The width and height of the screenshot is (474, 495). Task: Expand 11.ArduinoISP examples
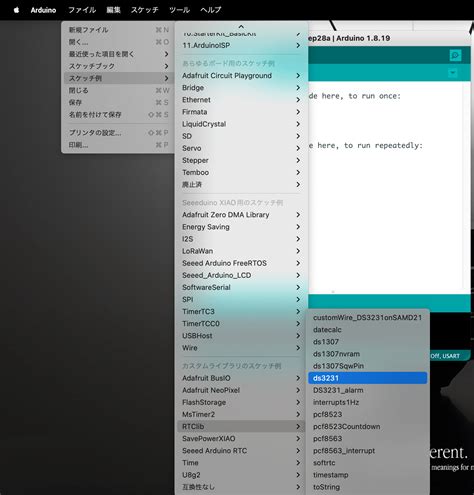tap(241, 45)
